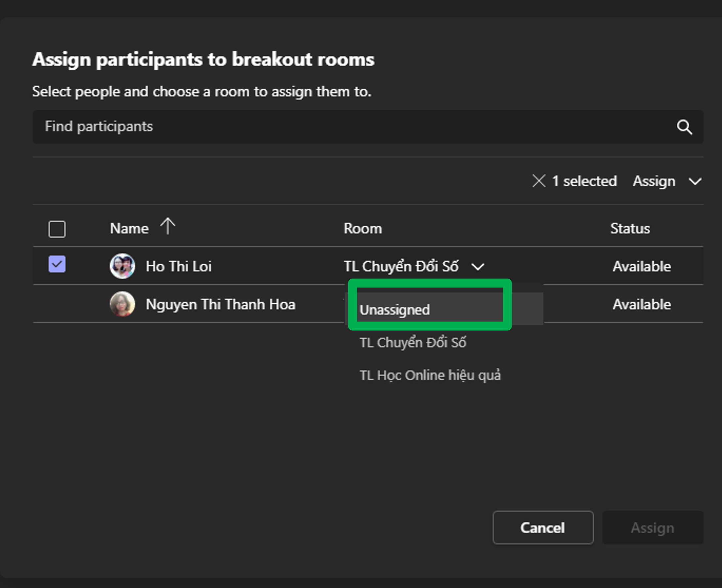
Task: Click the Name column header
Action: pos(129,229)
